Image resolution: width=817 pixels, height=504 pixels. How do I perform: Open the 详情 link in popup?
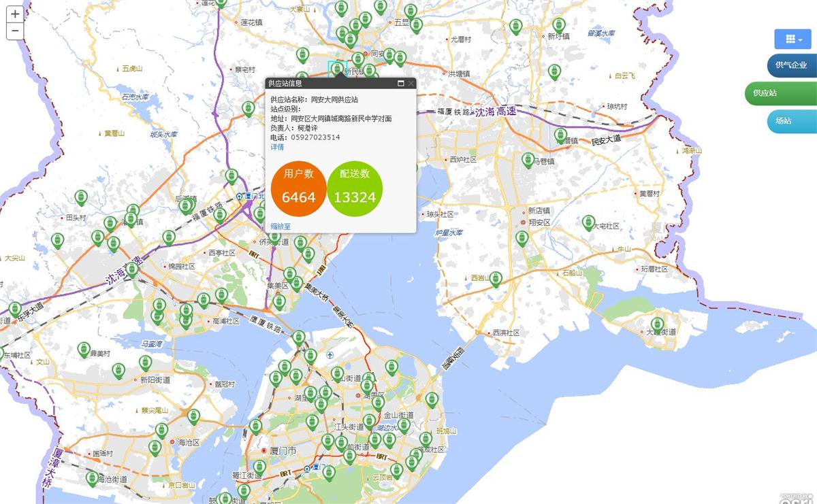[x=277, y=147]
